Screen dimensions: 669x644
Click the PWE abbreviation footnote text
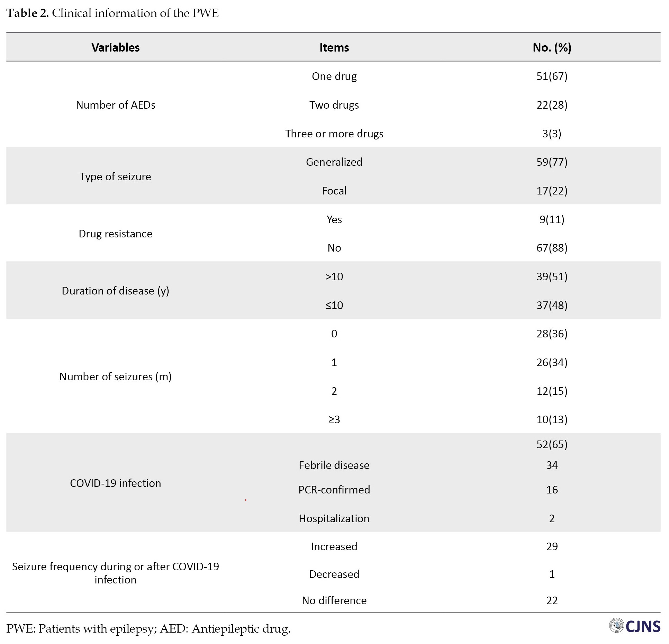[148, 629]
